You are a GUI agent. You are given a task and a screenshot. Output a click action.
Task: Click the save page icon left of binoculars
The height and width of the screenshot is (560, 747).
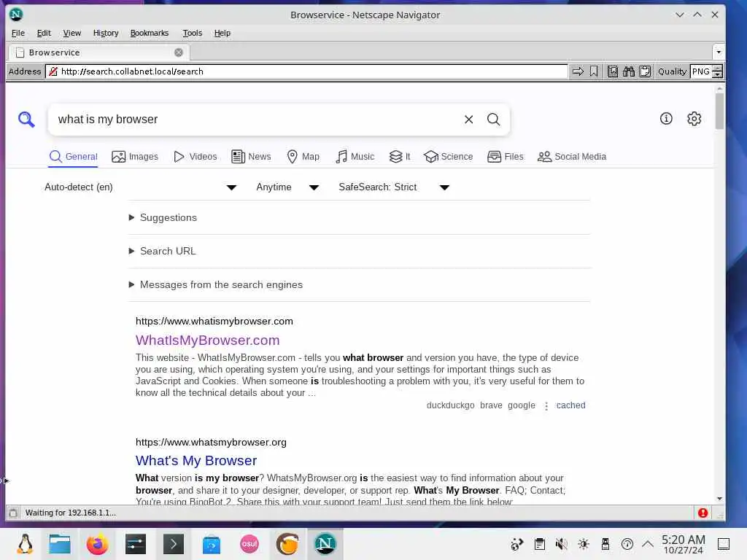tap(613, 71)
